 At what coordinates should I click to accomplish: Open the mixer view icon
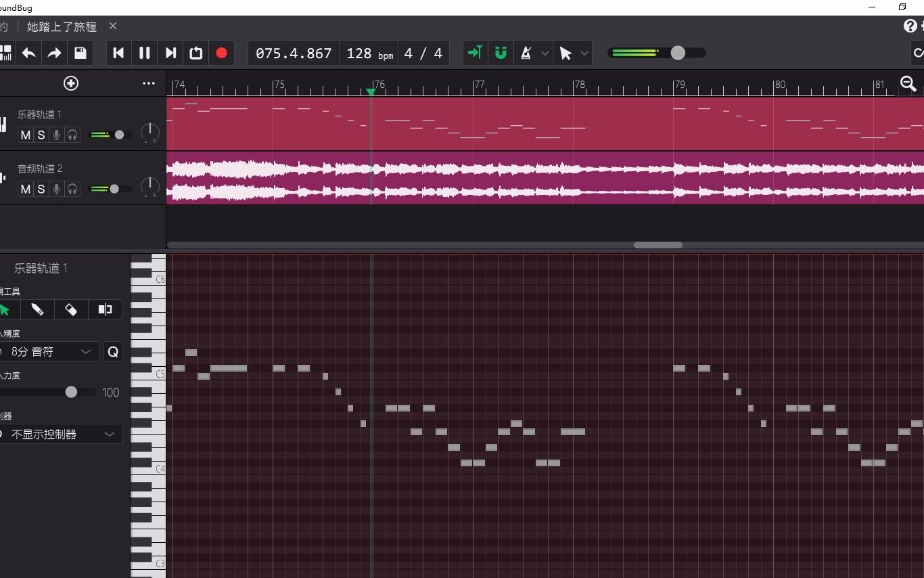[x=5, y=53]
